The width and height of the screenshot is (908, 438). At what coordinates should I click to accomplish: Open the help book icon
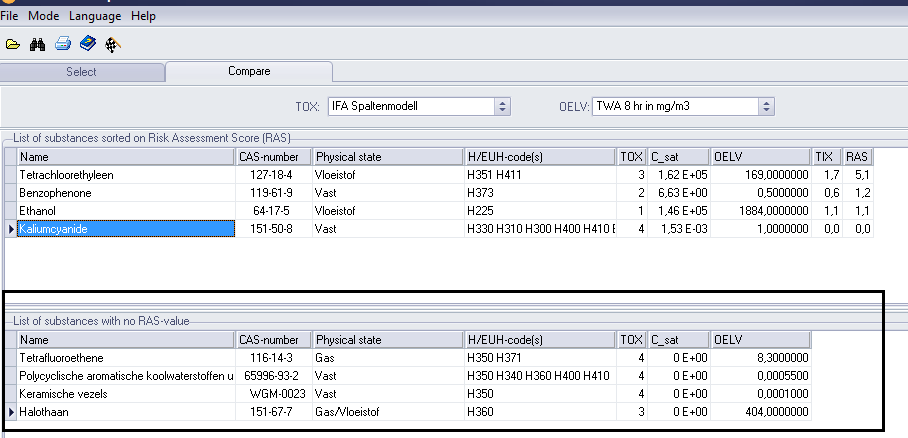88,44
